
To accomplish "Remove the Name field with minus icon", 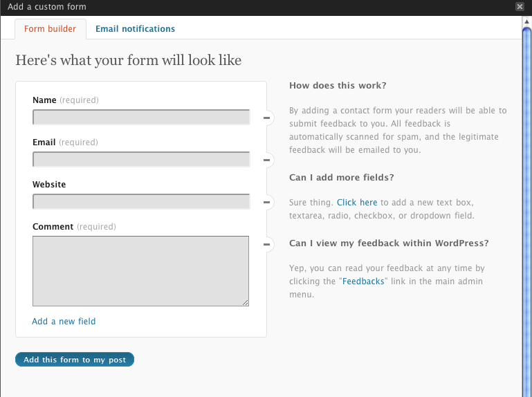I will 267,118.
